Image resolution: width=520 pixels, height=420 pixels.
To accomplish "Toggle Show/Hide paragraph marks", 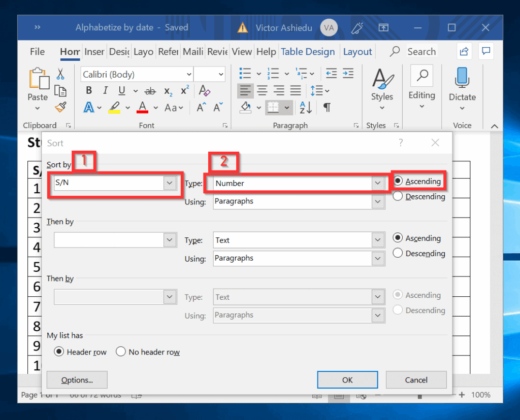I will click(327, 108).
